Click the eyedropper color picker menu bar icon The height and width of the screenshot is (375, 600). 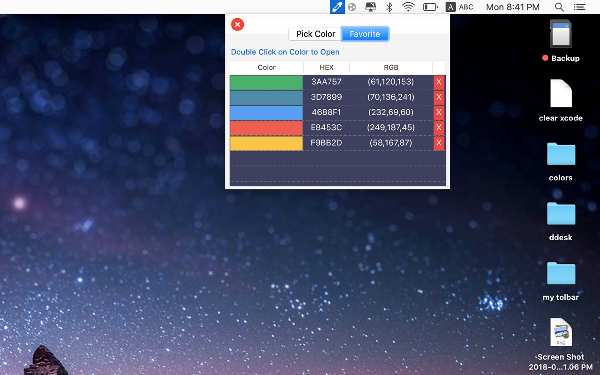coord(337,7)
